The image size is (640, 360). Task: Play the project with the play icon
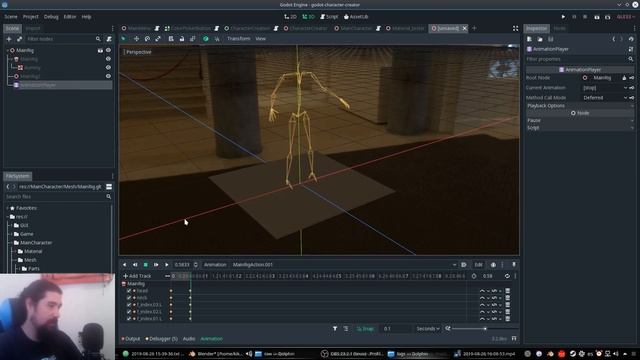click(563, 17)
